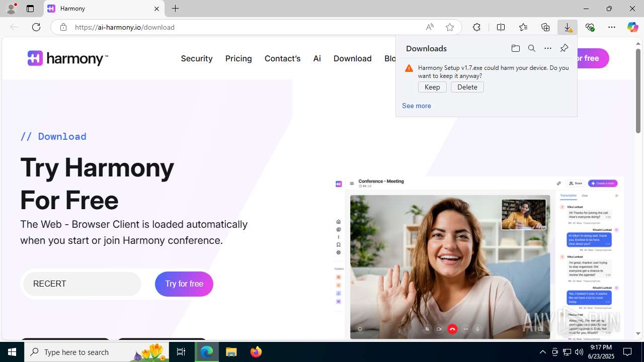Image resolution: width=644 pixels, height=362 pixels.
Task: Open Collections icon
Action: pyautogui.click(x=545, y=27)
